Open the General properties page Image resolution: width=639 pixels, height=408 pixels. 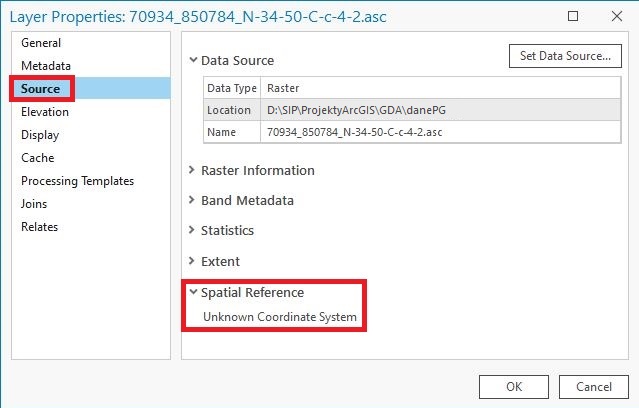(41, 43)
